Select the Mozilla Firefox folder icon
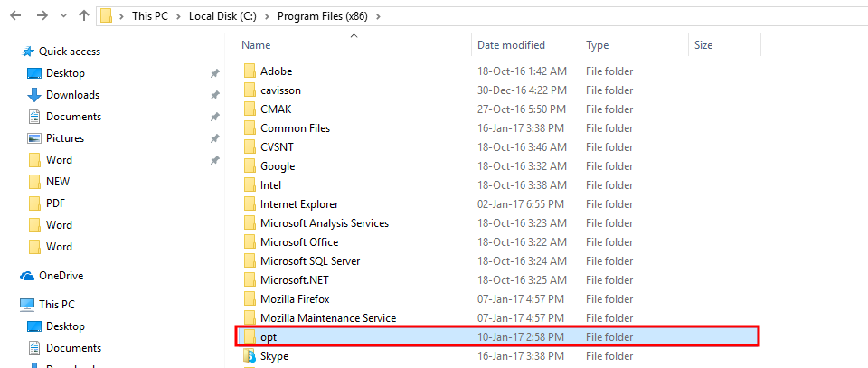The image size is (868, 368). 250,298
